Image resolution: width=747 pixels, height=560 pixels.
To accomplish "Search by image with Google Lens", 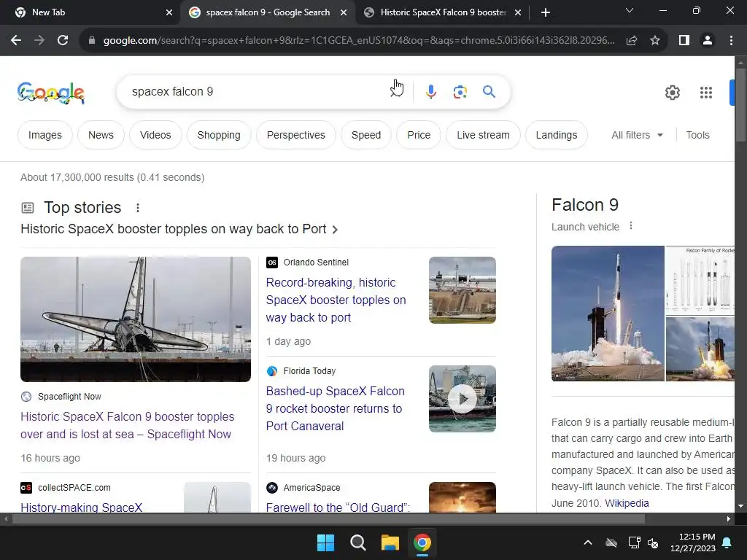I will point(460,91).
